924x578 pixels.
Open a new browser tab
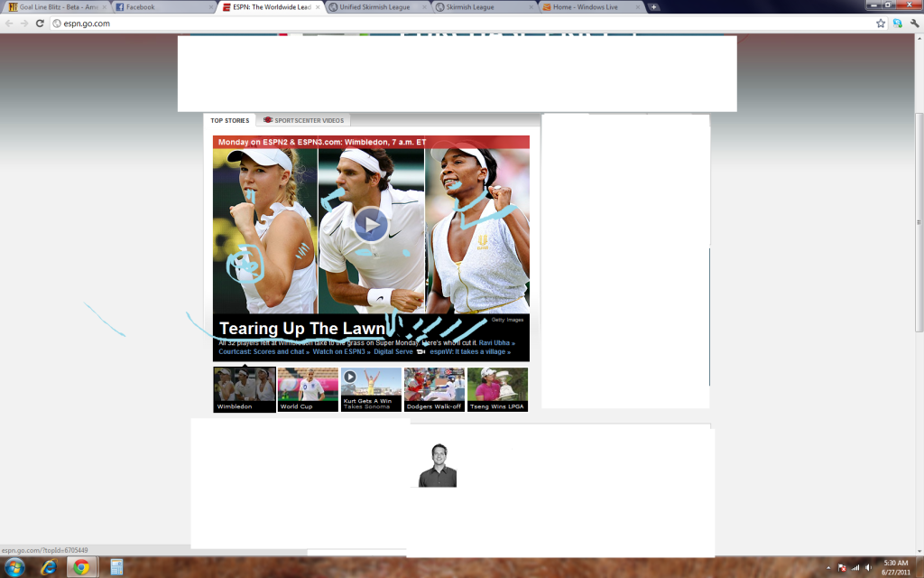[653, 7]
